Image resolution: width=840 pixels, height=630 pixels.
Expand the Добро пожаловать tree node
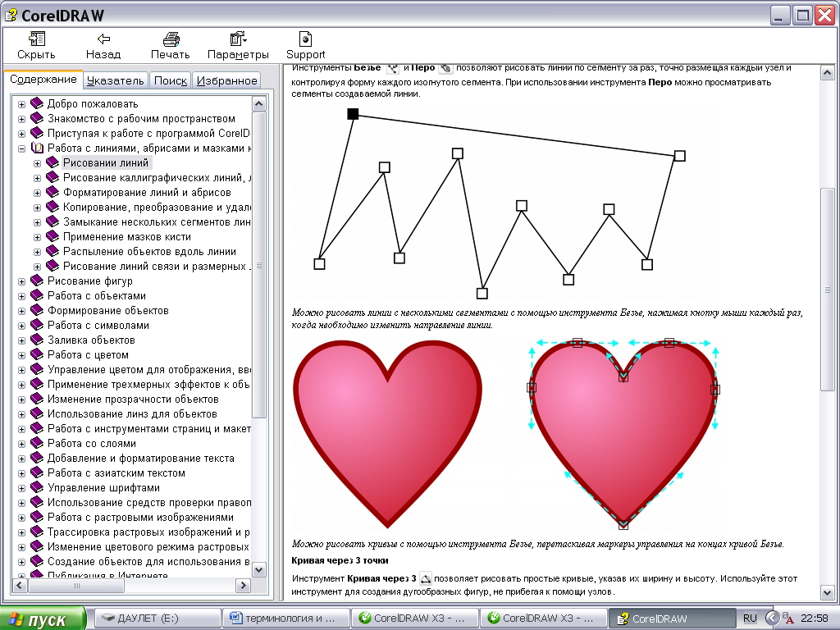(x=21, y=104)
